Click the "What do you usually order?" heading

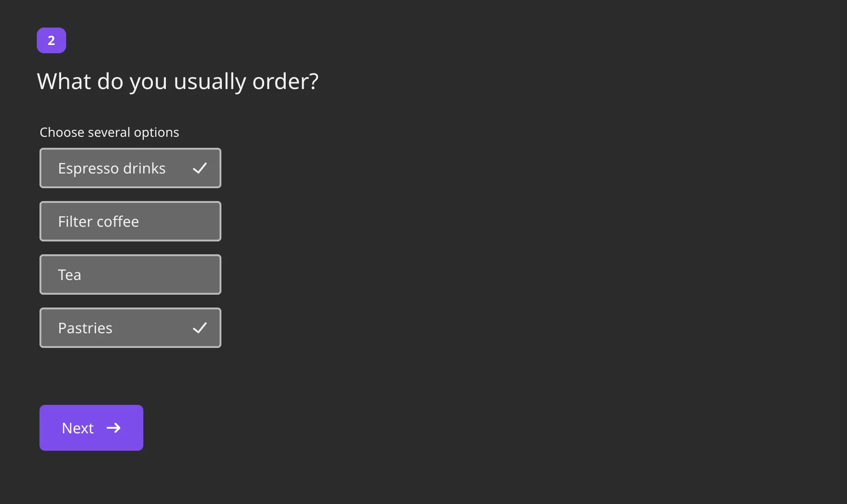pos(178,82)
